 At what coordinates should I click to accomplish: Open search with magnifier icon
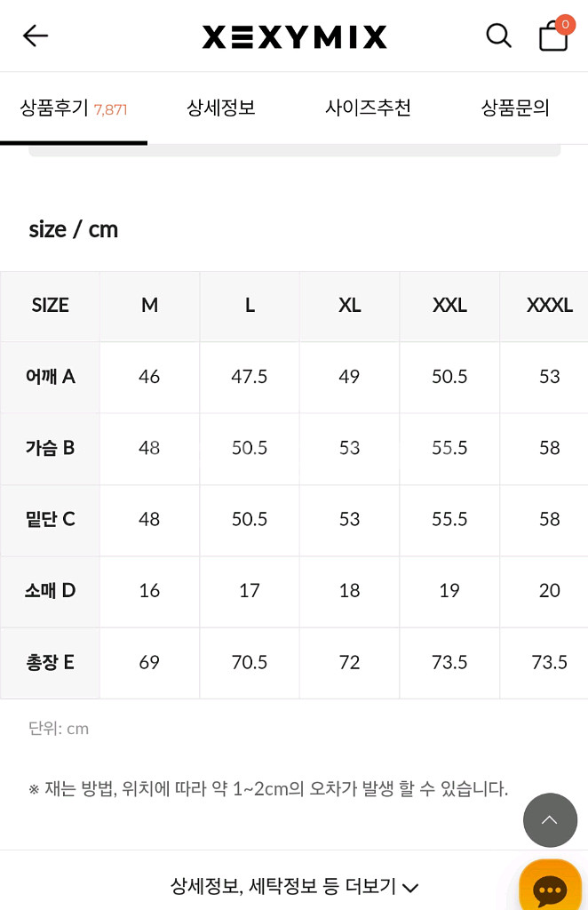coord(498,36)
